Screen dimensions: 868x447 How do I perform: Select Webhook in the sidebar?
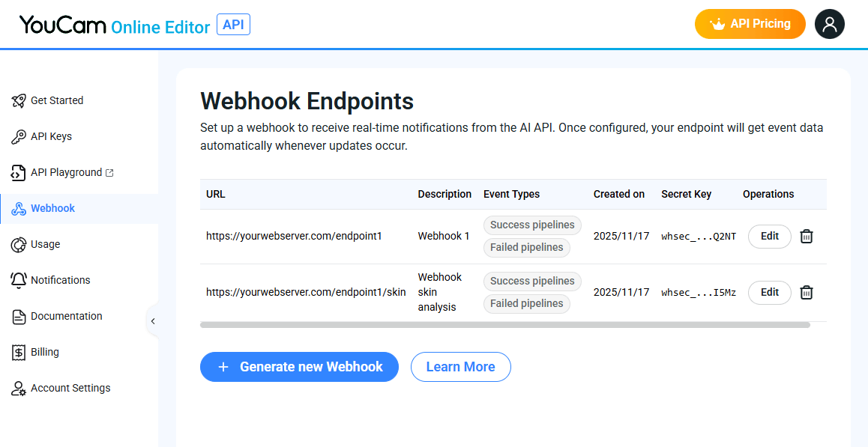[52, 209]
